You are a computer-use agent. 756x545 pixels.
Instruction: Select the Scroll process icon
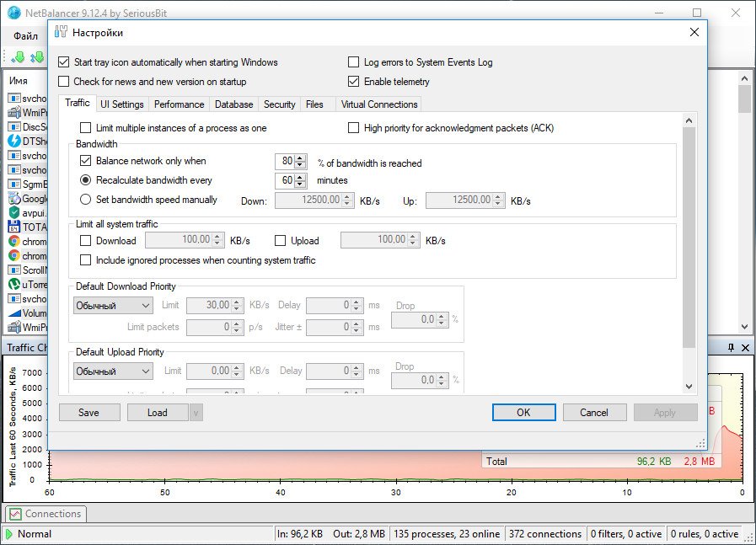point(14,270)
